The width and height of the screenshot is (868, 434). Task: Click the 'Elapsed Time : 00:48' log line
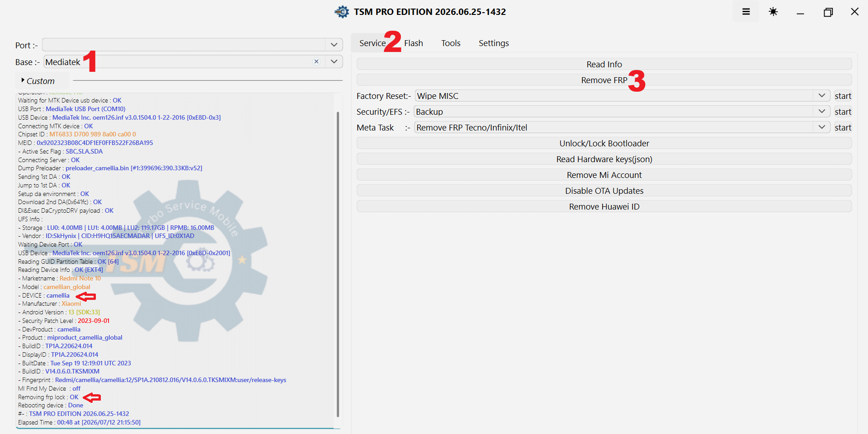click(x=79, y=422)
